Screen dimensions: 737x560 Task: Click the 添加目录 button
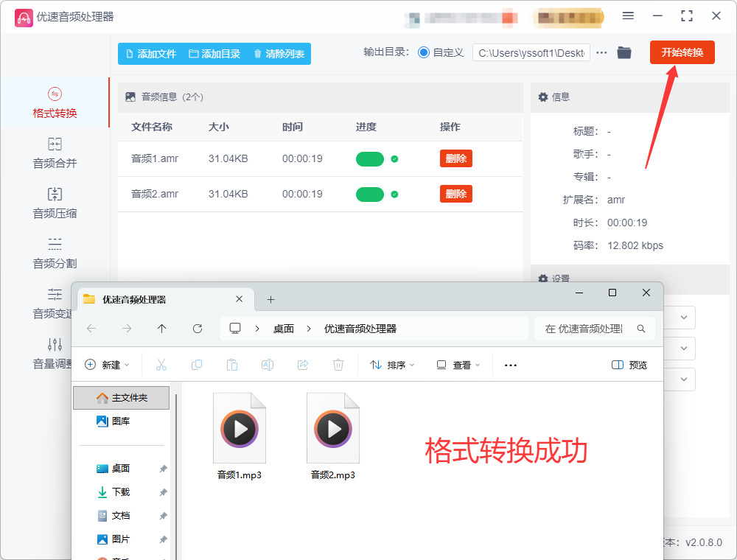[214, 54]
